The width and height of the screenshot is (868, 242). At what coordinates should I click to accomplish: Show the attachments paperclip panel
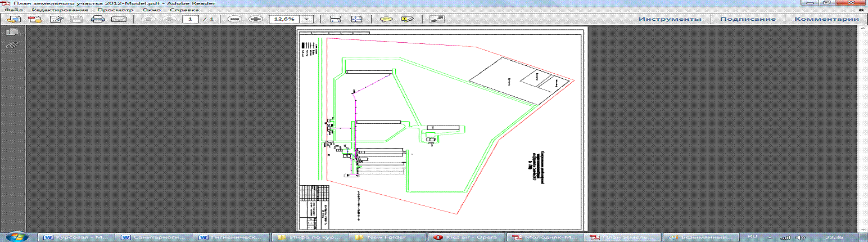point(12,46)
